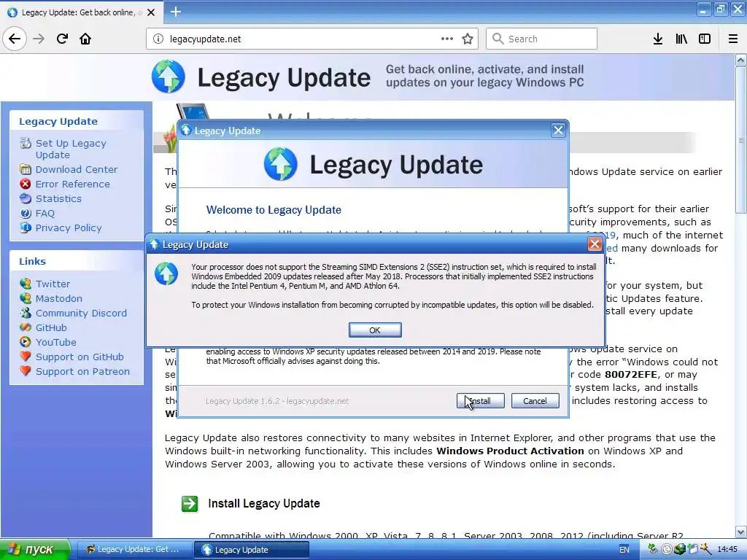Click the YouTube media player icon
Screen dimensions: 747x560
26,342
